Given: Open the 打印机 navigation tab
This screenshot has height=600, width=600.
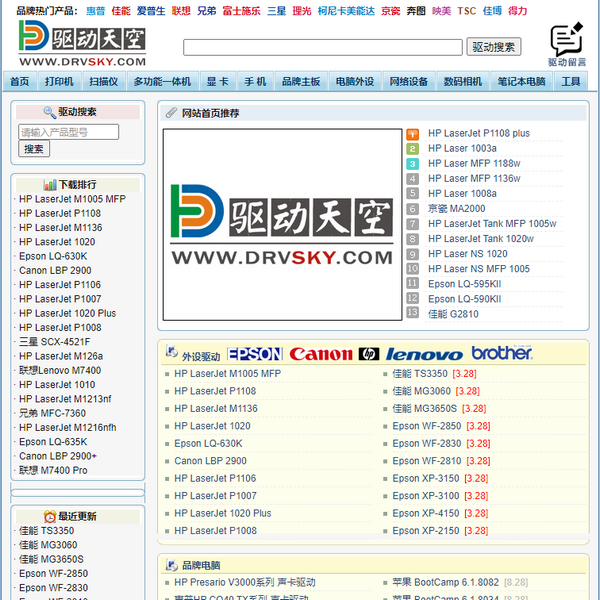Looking at the screenshot, I should [x=59, y=82].
